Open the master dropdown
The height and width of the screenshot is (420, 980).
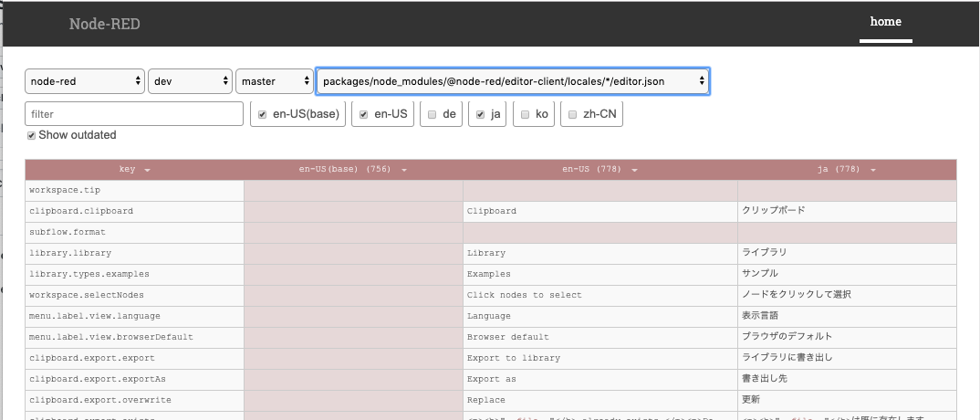[275, 81]
